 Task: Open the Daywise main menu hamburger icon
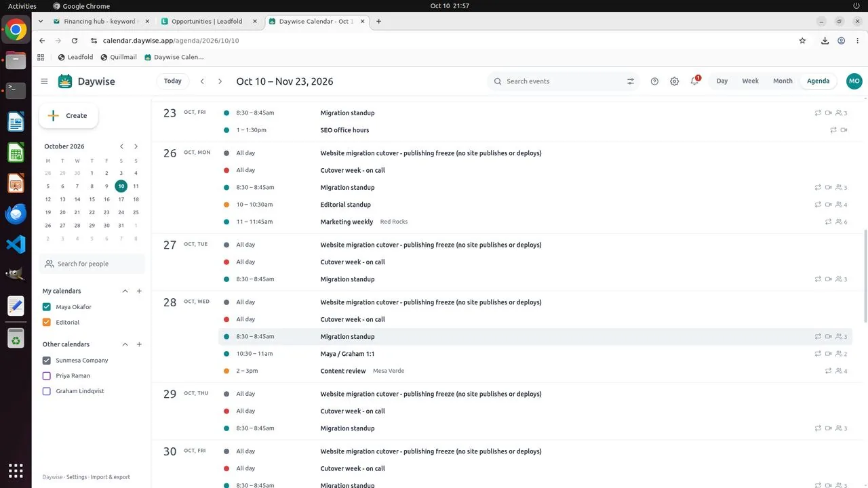[x=44, y=81]
